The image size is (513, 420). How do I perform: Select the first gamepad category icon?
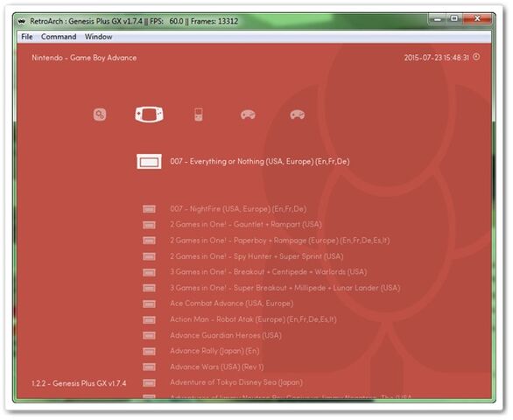pos(248,115)
